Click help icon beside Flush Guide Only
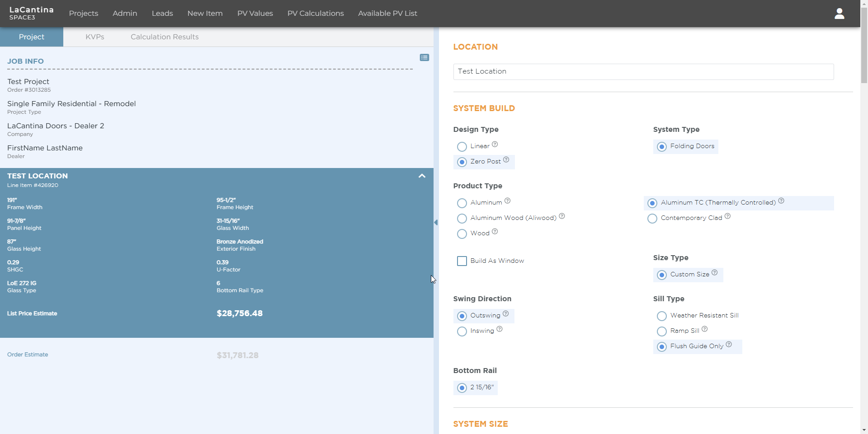 728,345
